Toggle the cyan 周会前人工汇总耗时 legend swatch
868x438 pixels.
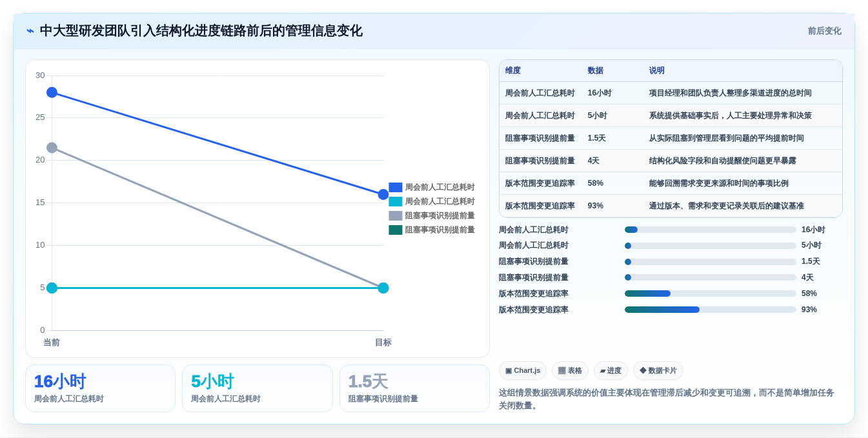click(396, 201)
